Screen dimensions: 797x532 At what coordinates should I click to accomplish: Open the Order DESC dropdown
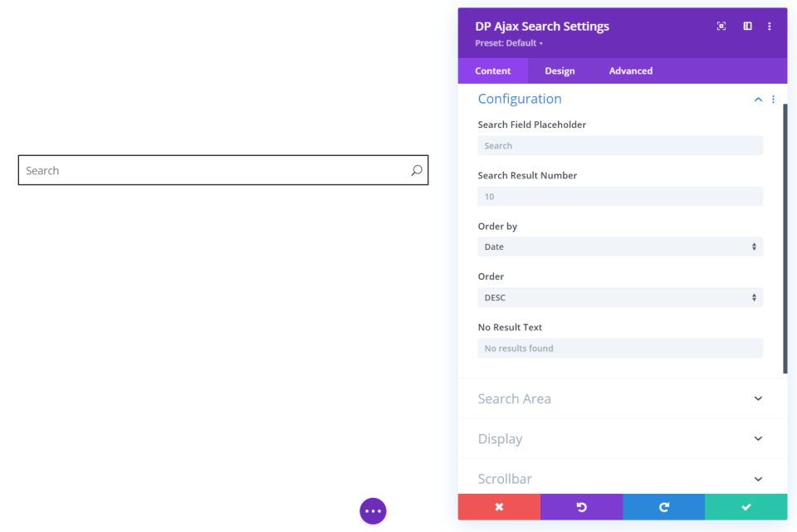click(x=620, y=297)
